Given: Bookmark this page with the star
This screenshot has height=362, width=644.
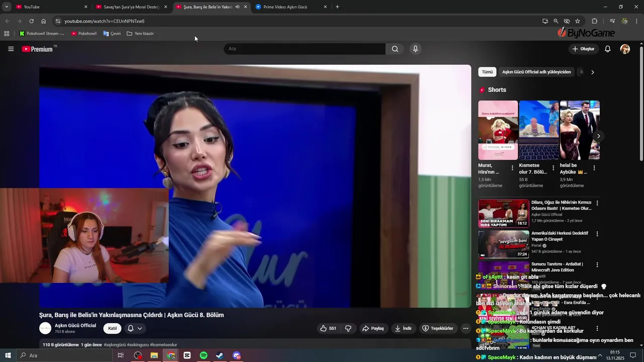Looking at the screenshot, I should (578, 21).
